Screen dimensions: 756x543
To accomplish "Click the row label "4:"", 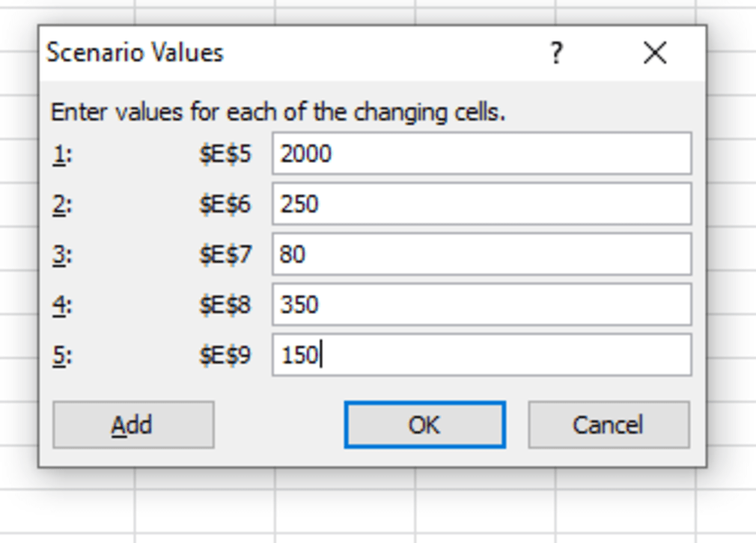I will (62, 305).
